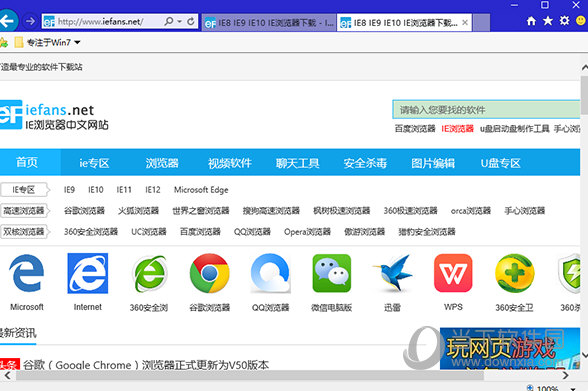The width and height of the screenshot is (588, 391).
Task: Open Favorites with the star icon
Action: (x=548, y=21)
